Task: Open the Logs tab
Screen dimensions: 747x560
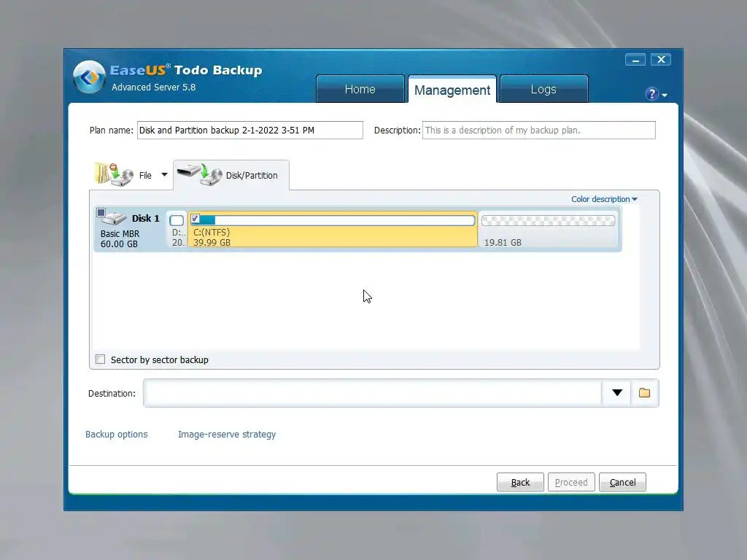Action: (543, 89)
